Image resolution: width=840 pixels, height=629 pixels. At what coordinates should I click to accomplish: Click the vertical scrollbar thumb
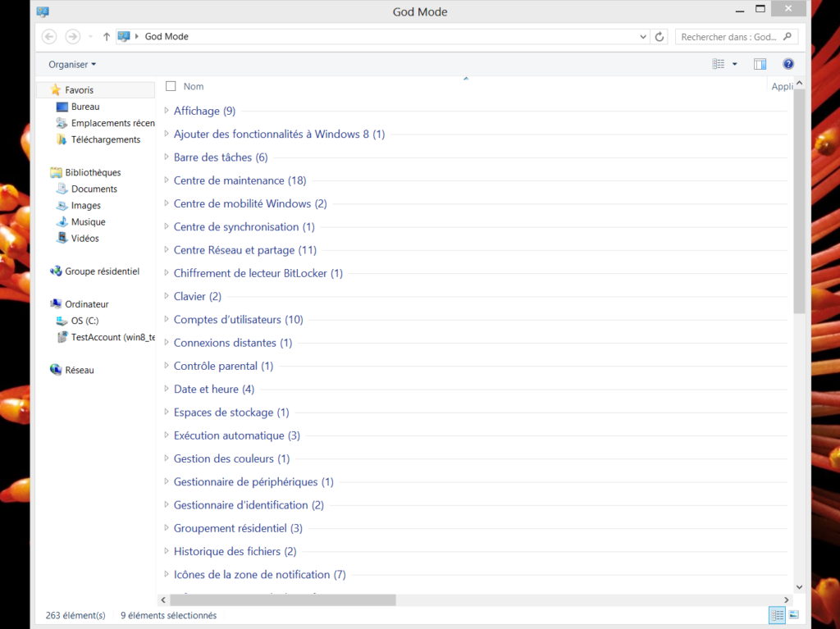point(799,201)
